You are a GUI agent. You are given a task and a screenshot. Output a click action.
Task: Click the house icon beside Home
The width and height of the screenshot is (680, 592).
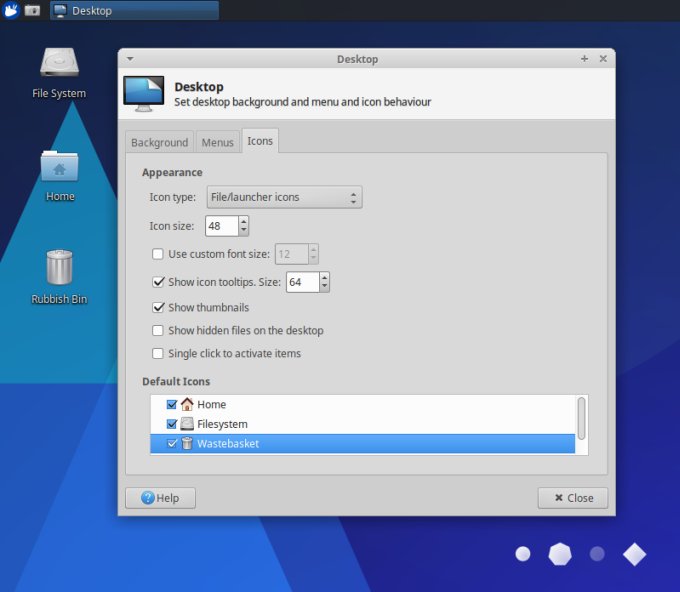tap(187, 405)
